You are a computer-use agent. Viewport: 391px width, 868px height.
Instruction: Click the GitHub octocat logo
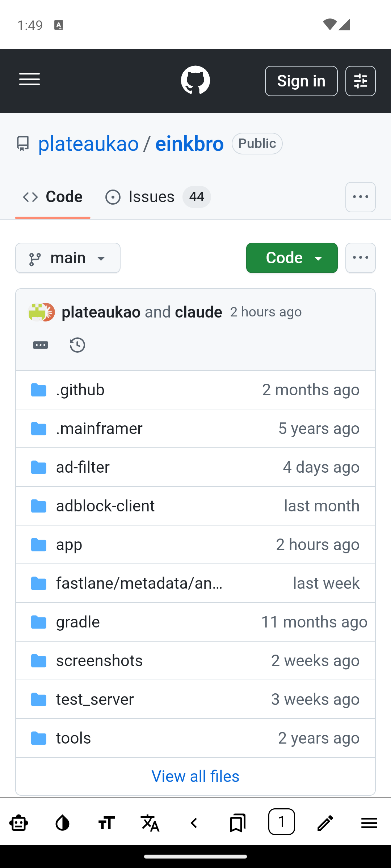pyautogui.click(x=195, y=80)
